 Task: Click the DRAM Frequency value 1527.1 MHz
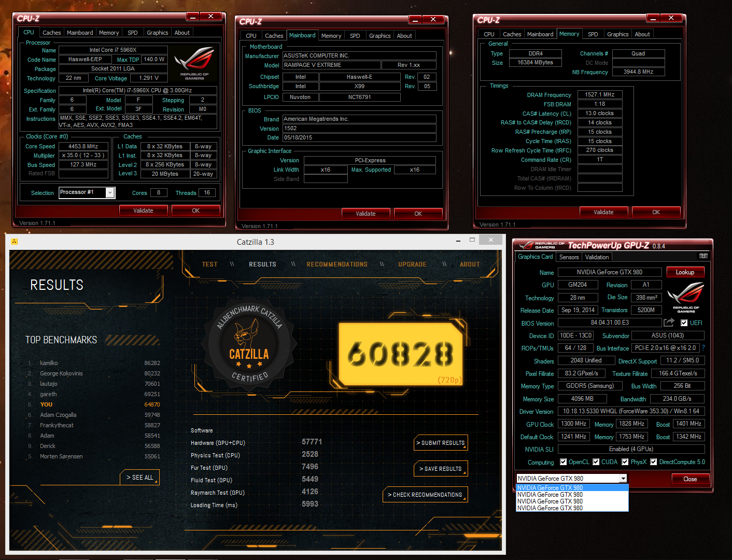[600, 95]
